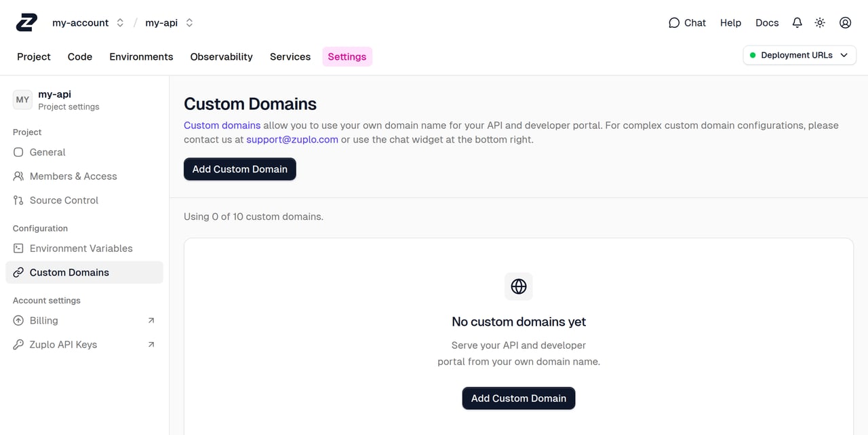Click the Custom Domains page heading
The image size is (868, 435).
coord(250,104)
